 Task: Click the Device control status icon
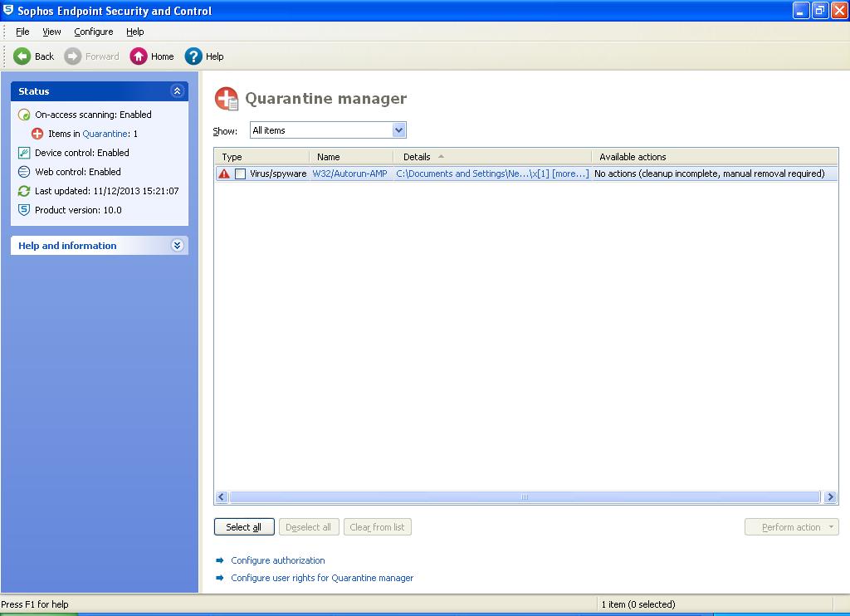(x=24, y=153)
